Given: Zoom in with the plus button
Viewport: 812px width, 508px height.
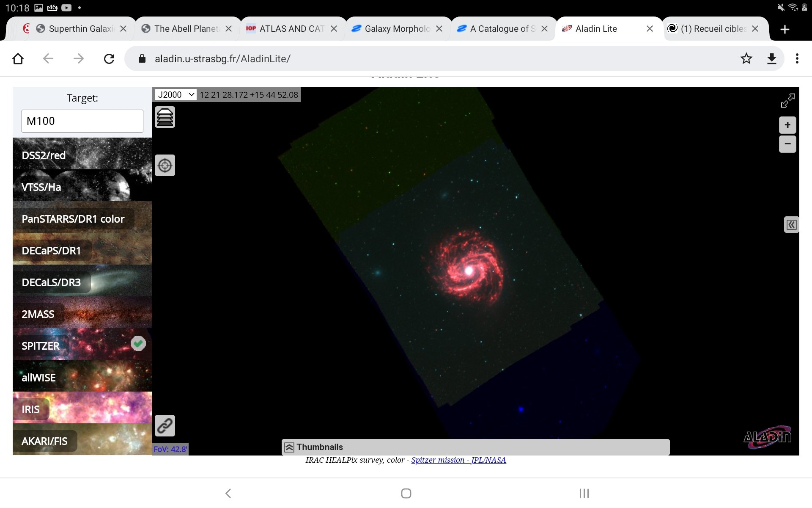Looking at the screenshot, I should tap(787, 125).
